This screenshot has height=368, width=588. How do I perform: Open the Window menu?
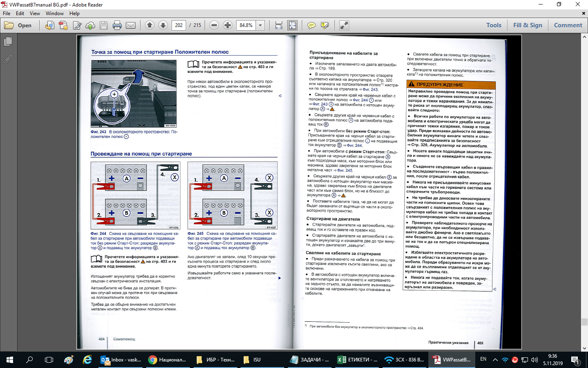pos(55,13)
